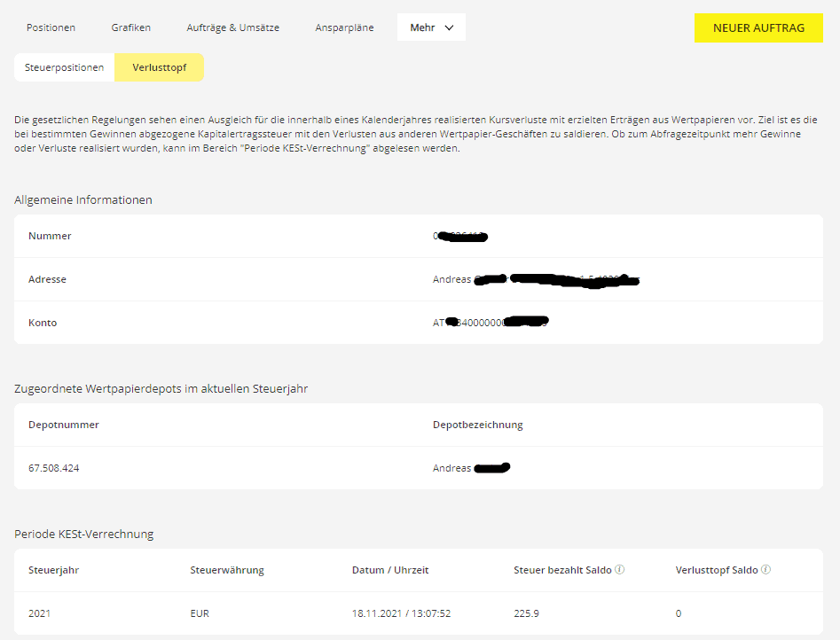Click the Steuerwährung column header
This screenshot has width=840, height=640.
pos(227,570)
